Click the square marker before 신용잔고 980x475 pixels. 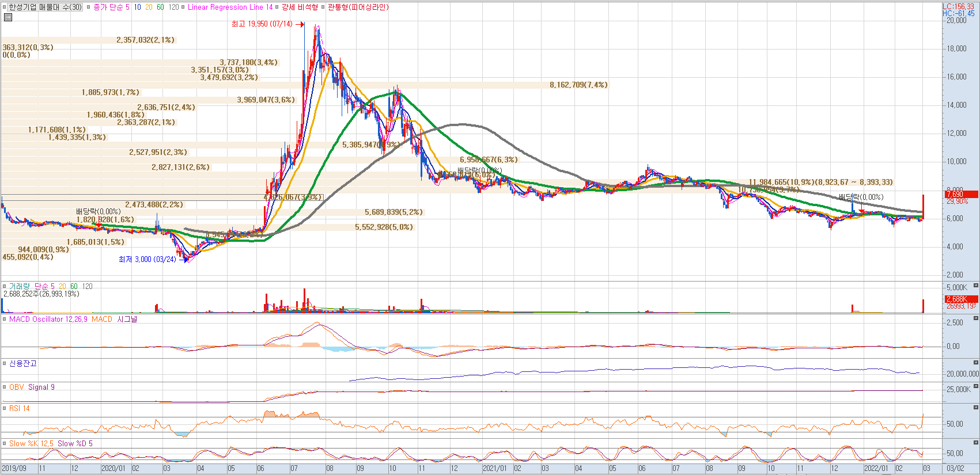pos(5,363)
